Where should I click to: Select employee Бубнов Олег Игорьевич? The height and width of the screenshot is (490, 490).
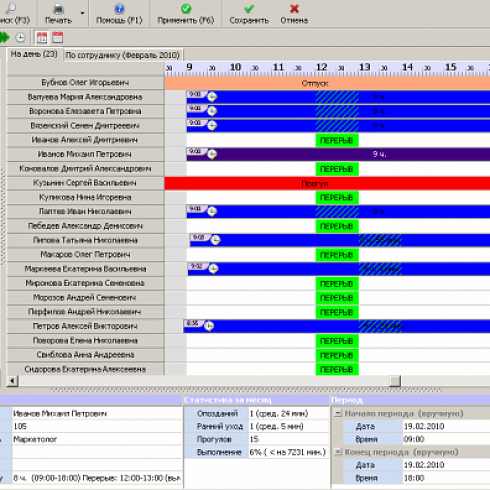point(85,83)
